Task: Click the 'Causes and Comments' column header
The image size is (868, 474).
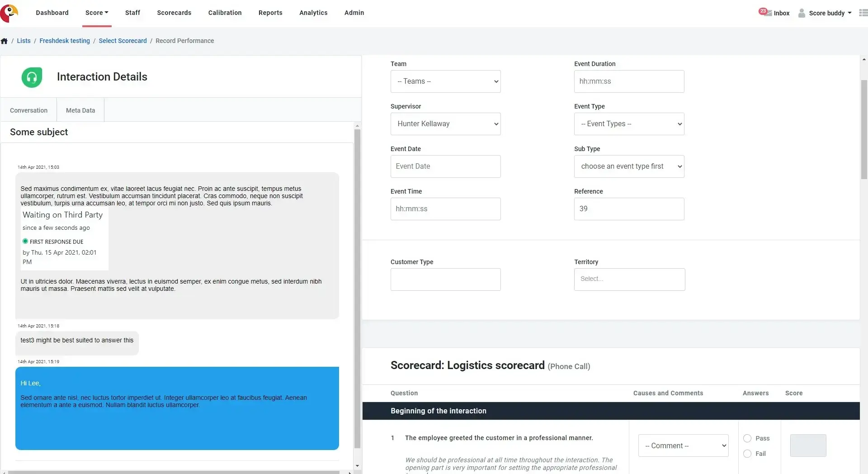Action: tap(668, 393)
